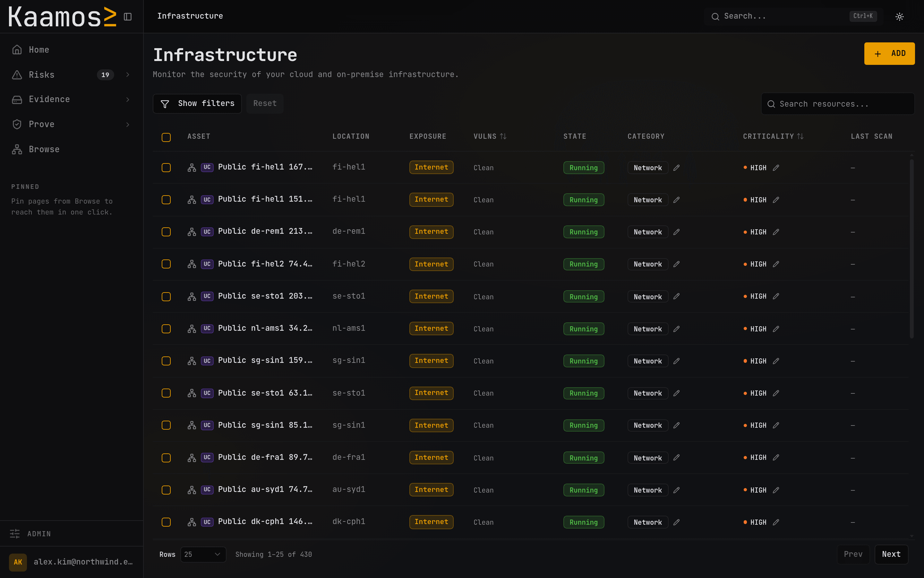
Task: Toggle the light/dark theme sun icon
Action: click(x=900, y=16)
